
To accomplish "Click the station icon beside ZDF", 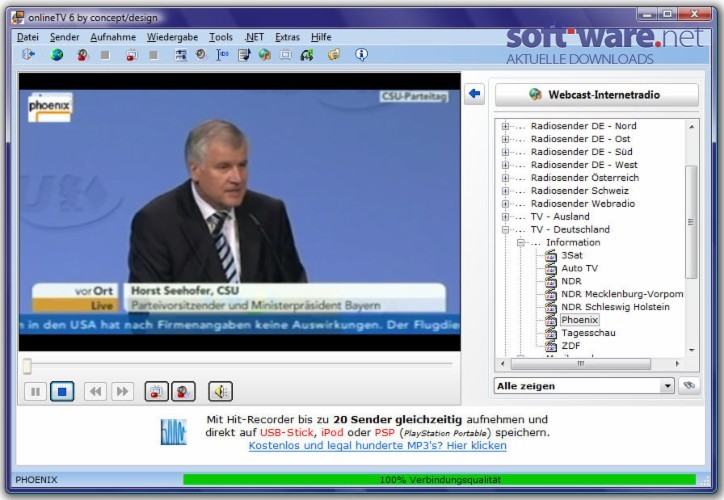I will [550, 346].
